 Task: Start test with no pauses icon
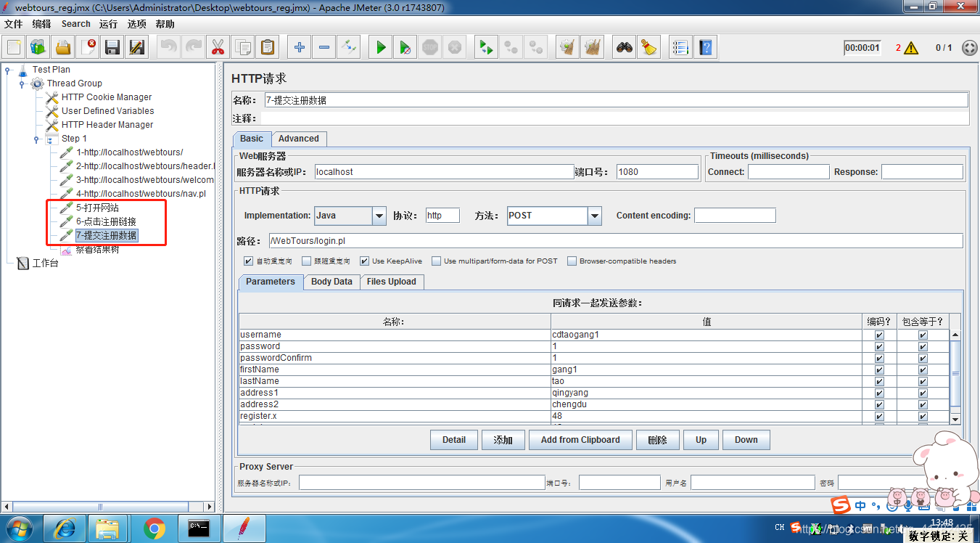point(405,48)
